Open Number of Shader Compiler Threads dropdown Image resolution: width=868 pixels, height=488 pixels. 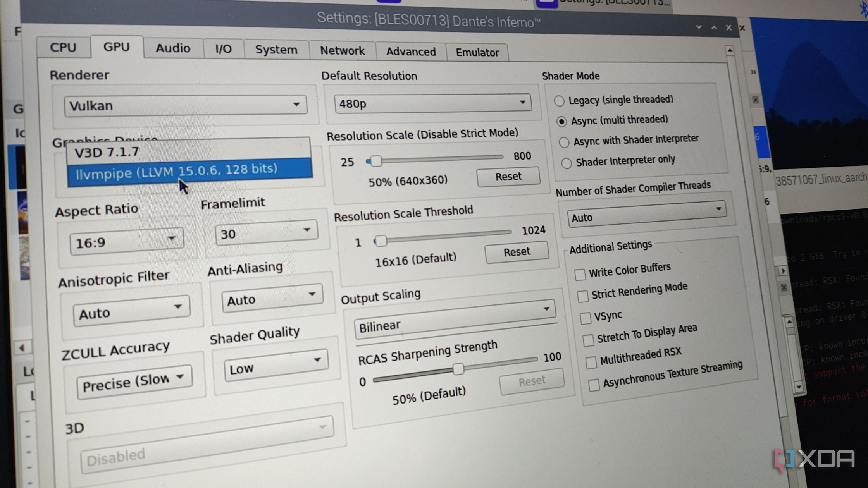(646, 214)
